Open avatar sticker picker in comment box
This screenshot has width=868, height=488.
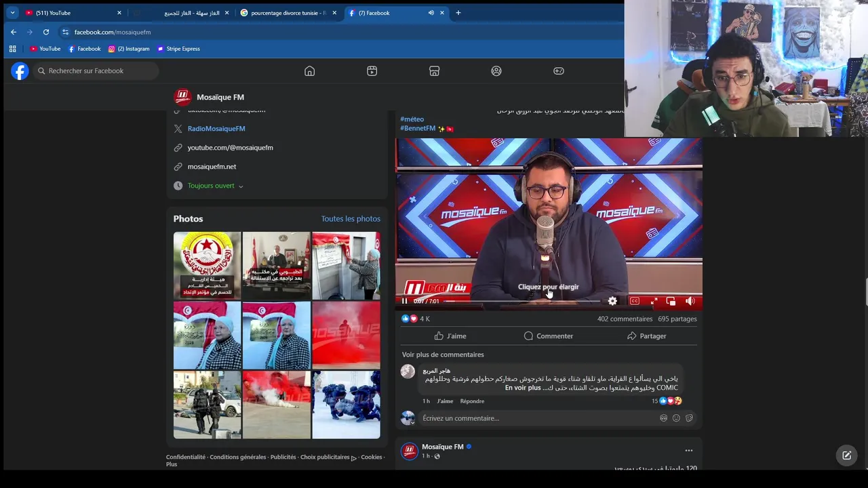(x=663, y=418)
